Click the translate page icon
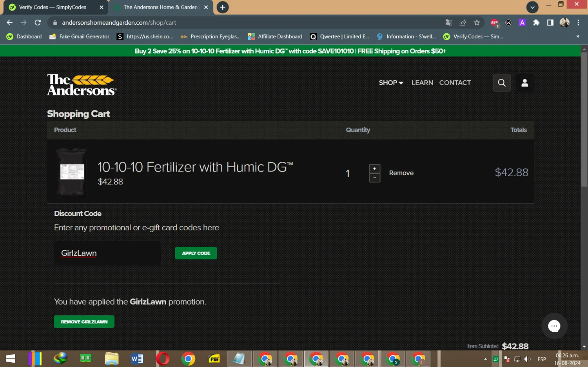 coord(449,23)
